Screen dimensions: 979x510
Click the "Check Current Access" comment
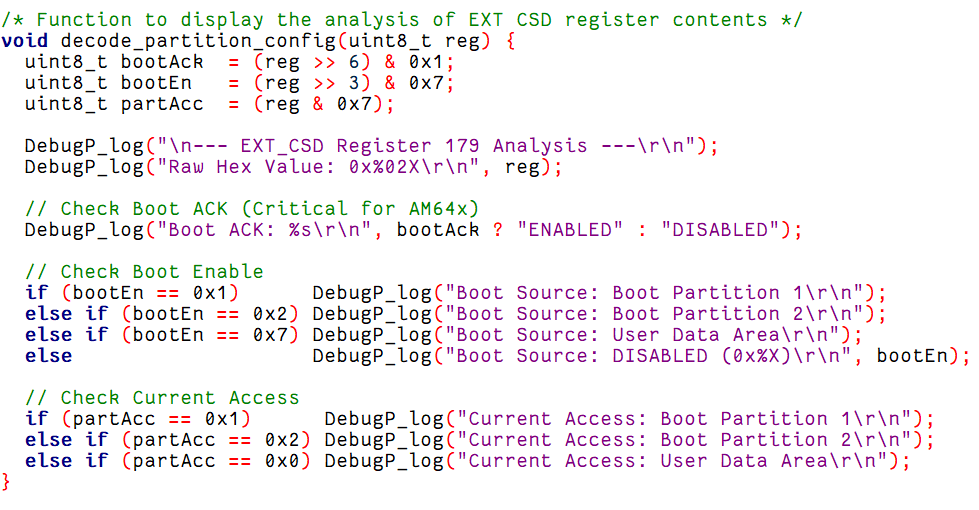coord(162,398)
